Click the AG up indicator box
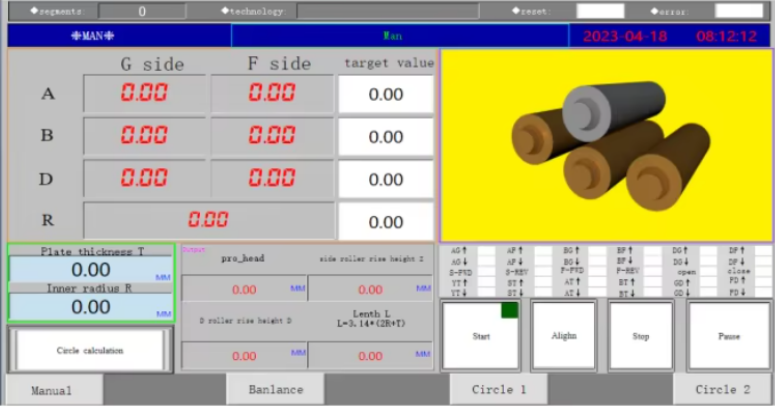 click(486, 250)
